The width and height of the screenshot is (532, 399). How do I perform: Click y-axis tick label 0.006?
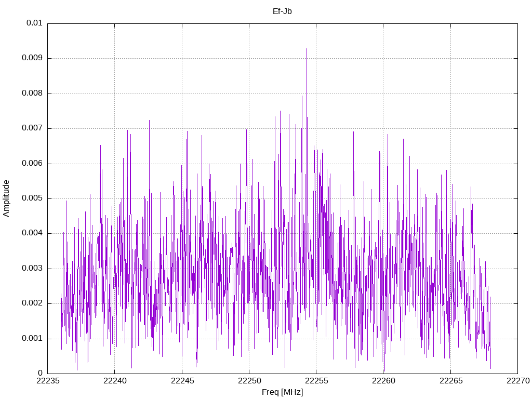32,164
